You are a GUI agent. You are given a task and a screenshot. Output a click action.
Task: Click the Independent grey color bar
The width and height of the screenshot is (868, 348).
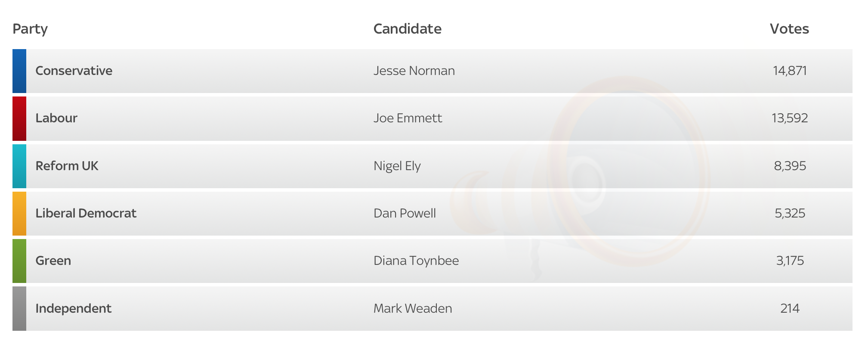point(19,309)
